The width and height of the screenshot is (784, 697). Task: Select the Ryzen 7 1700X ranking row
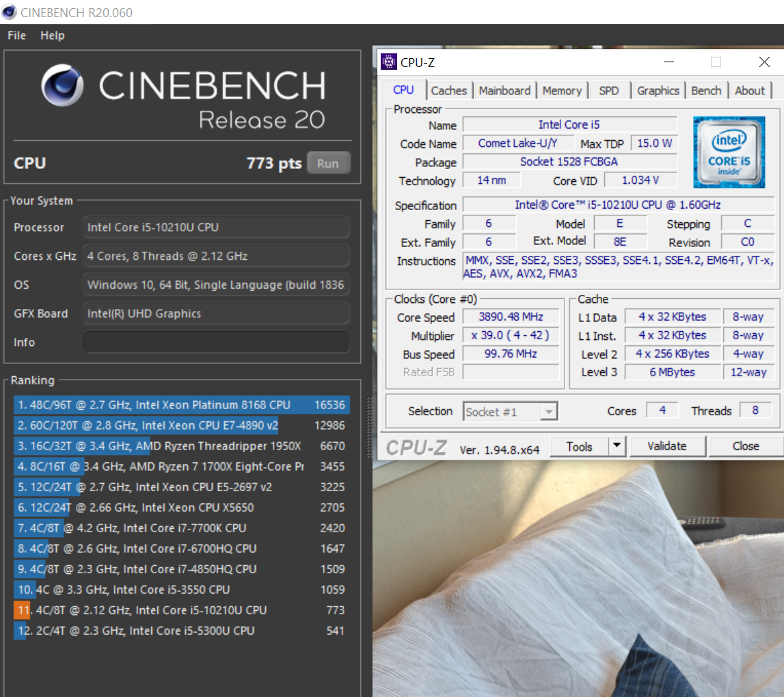[181, 466]
